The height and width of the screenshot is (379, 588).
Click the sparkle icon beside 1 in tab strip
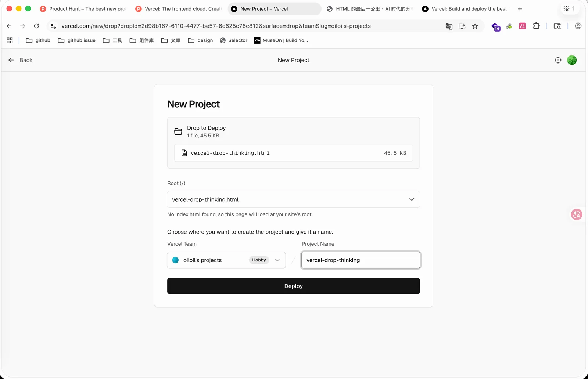tap(566, 8)
